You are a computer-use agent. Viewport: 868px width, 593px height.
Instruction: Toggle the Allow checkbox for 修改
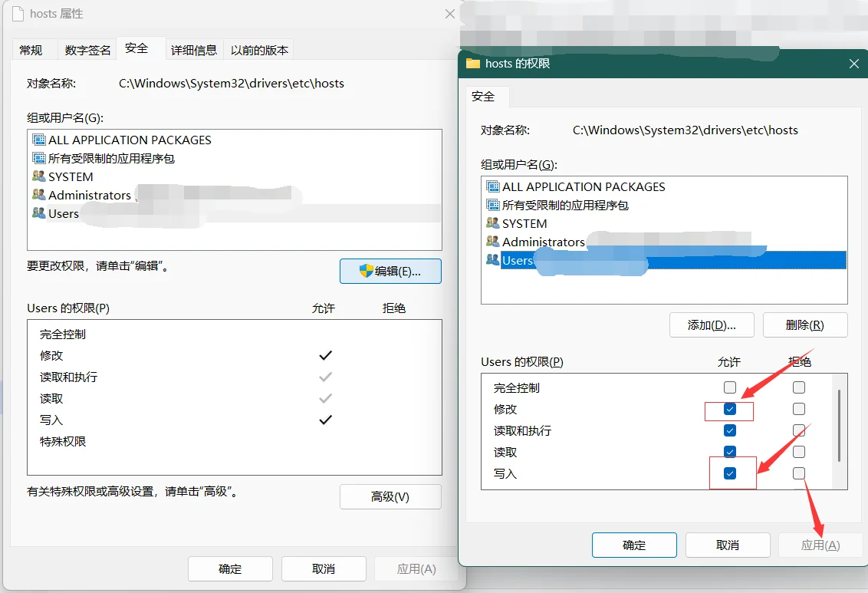point(730,410)
